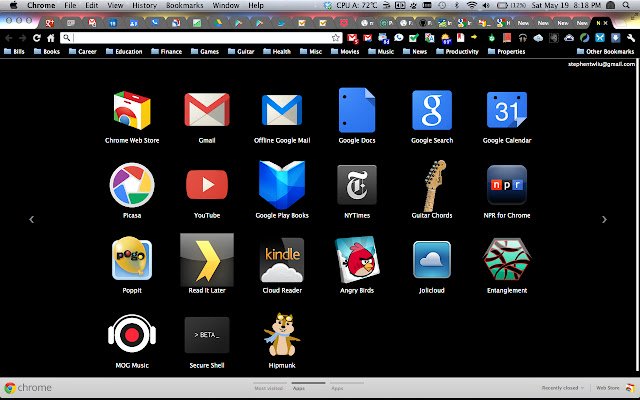
Task: Open the News bookmarks folder
Action: 415,51
